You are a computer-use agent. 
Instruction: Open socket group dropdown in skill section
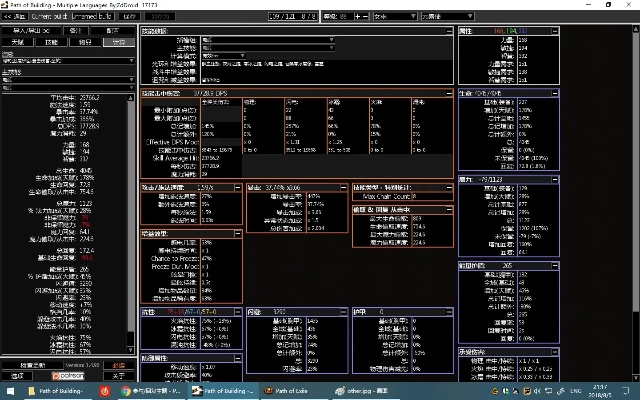coord(268,40)
